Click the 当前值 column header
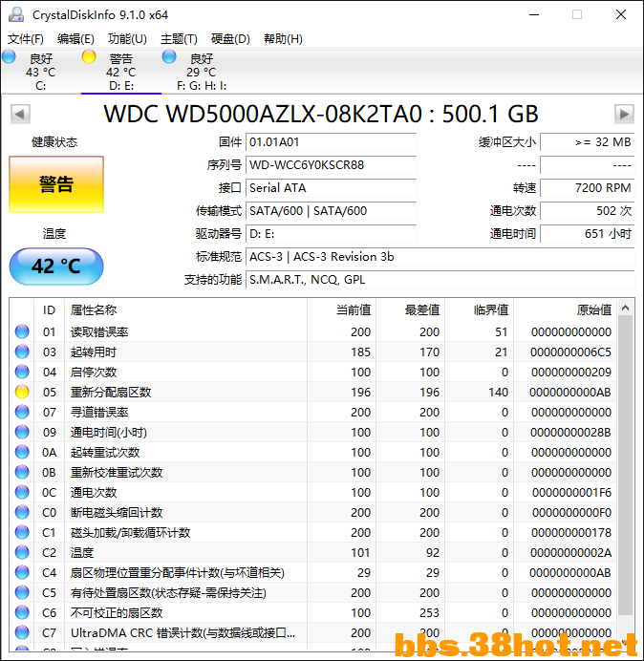Viewport: 644px width, 661px height. click(x=342, y=310)
